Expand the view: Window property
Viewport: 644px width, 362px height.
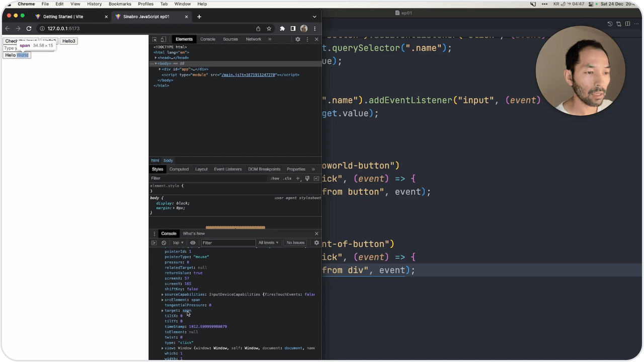(163, 348)
